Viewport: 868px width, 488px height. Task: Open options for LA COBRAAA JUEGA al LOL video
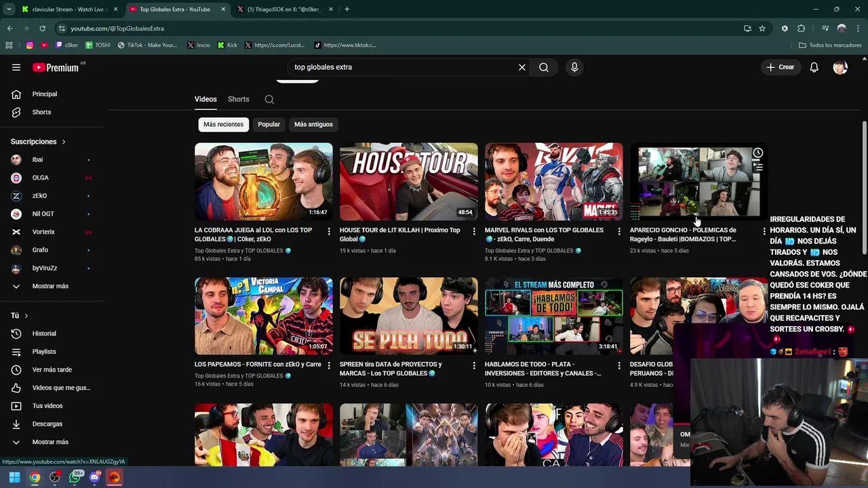tap(329, 232)
